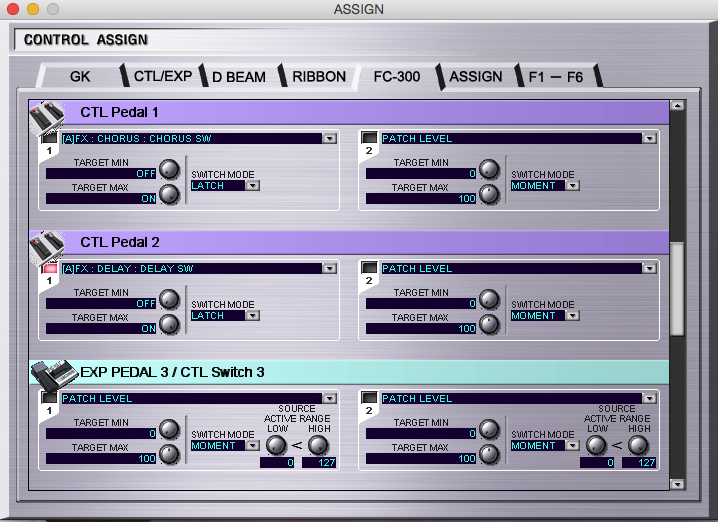718x522 pixels.
Task: Click EXP Pedal 3 assign 1 active range LOW value field
Action: pyautogui.click(x=277, y=462)
